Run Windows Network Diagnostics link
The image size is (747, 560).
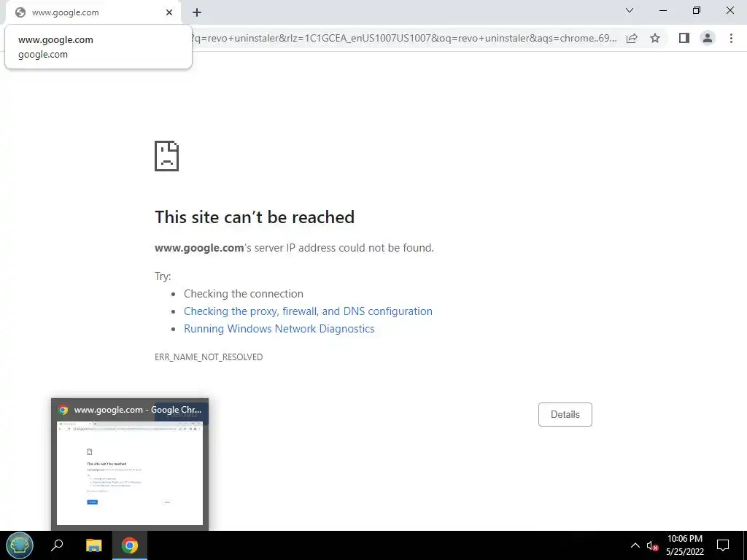tap(279, 329)
